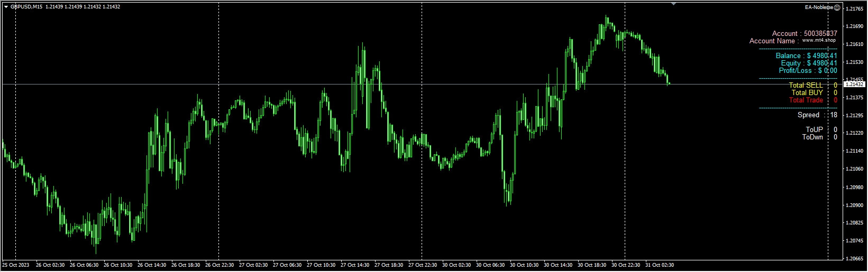This screenshot has height=272, width=868.
Task: Click the EA-Noblesse expert advisor label
Action: click(819, 7)
